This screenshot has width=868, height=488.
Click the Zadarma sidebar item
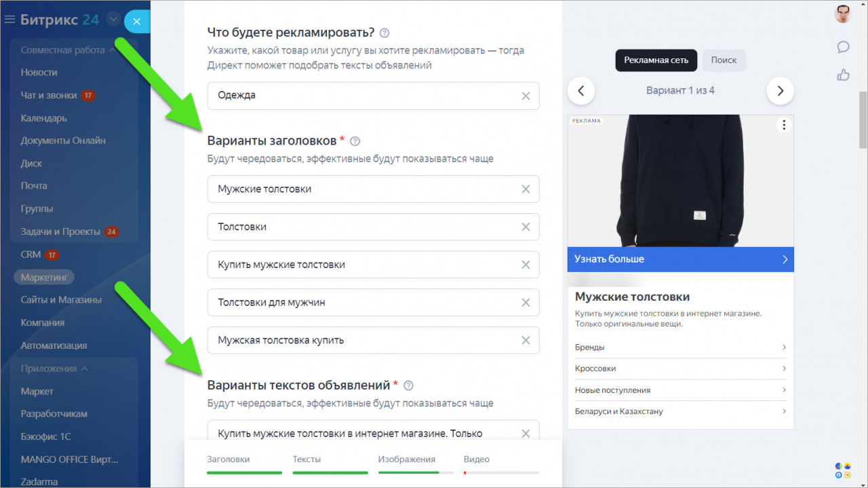(39, 482)
